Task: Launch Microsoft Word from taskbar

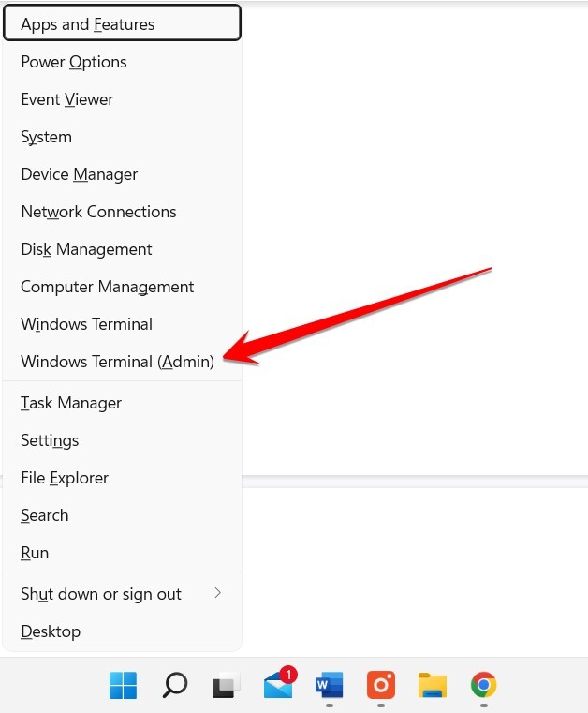Action: click(330, 685)
